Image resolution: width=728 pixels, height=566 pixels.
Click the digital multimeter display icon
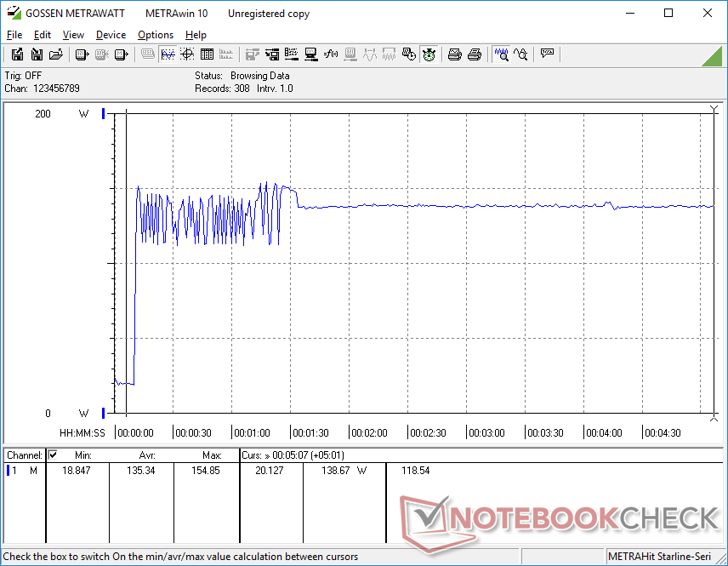pyautogui.click(x=148, y=54)
